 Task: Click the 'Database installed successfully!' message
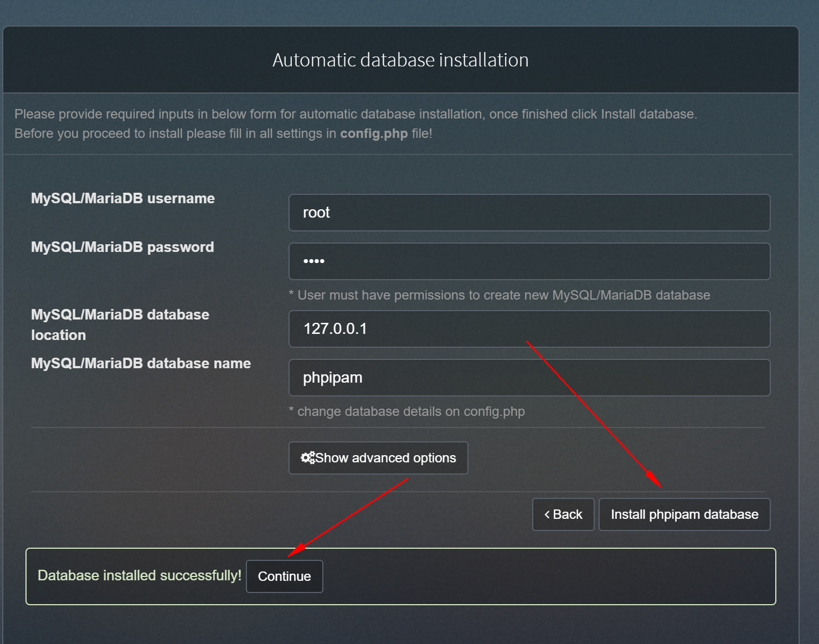(139, 576)
